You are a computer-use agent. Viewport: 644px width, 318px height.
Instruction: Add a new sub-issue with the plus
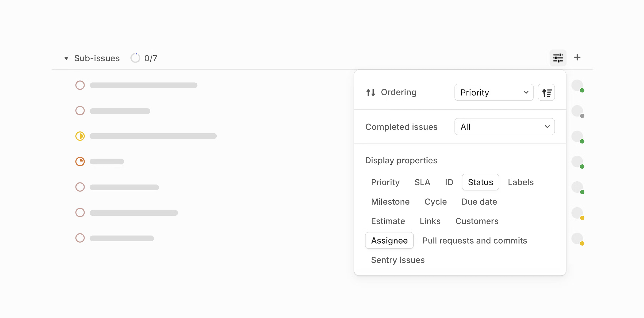[578, 57]
